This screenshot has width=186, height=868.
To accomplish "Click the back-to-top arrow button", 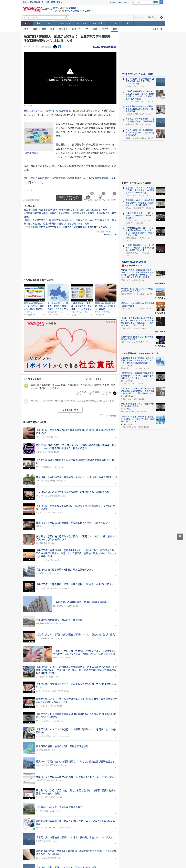I will 180,537.
